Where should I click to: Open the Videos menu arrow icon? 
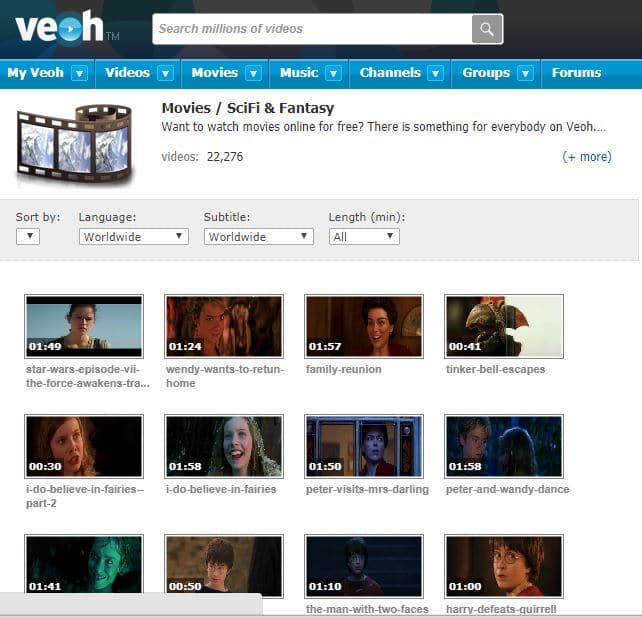pyautogui.click(x=166, y=73)
